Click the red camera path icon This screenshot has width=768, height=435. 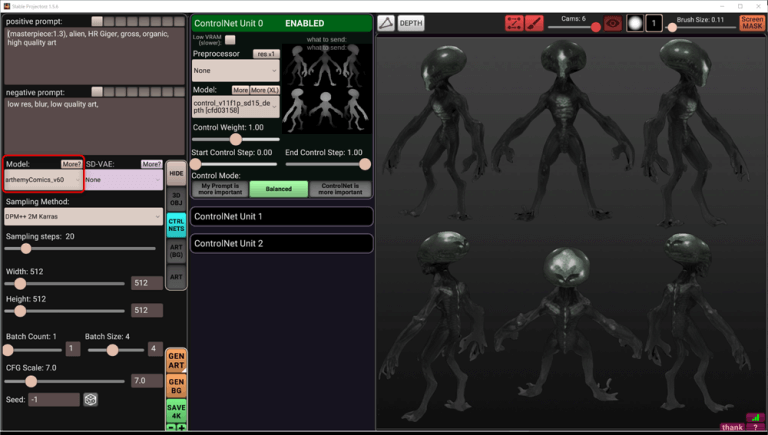pyautogui.click(x=514, y=23)
